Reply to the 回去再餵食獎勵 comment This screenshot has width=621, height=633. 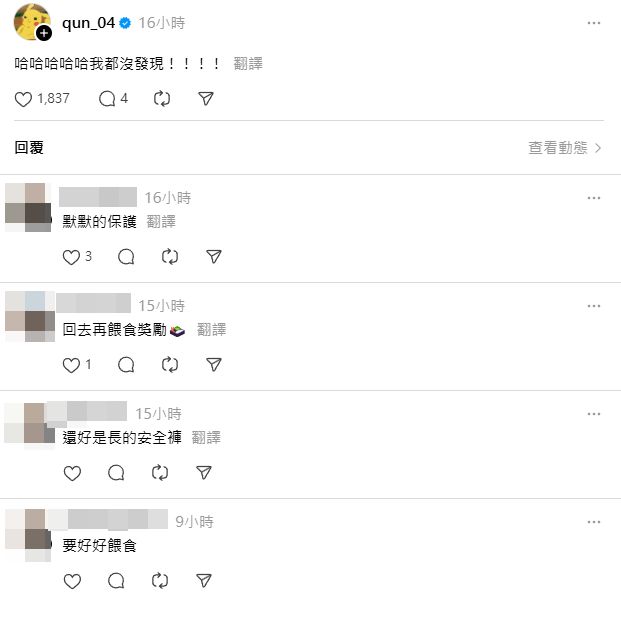[x=126, y=365]
